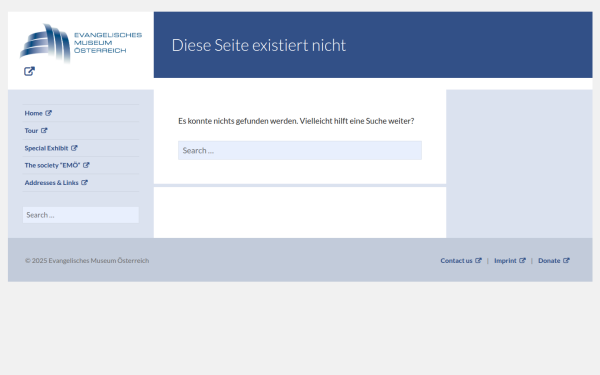Open the Special Exhibit menu entry

coord(46,148)
